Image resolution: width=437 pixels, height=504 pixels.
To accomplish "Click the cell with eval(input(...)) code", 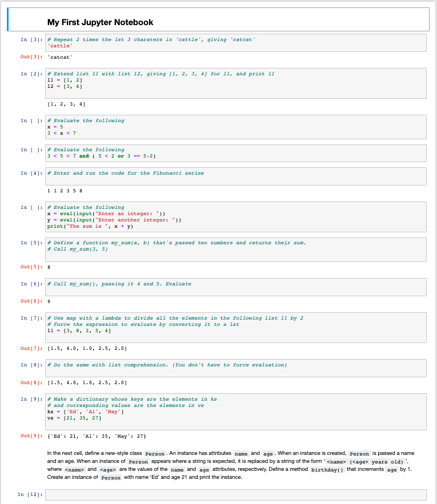I will (236, 217).
